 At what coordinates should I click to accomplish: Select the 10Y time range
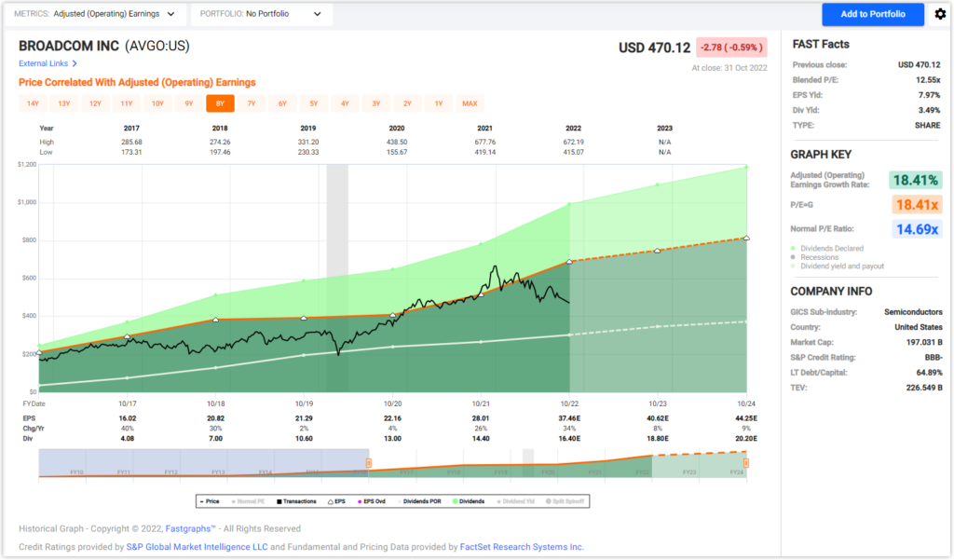pos(157,103)
